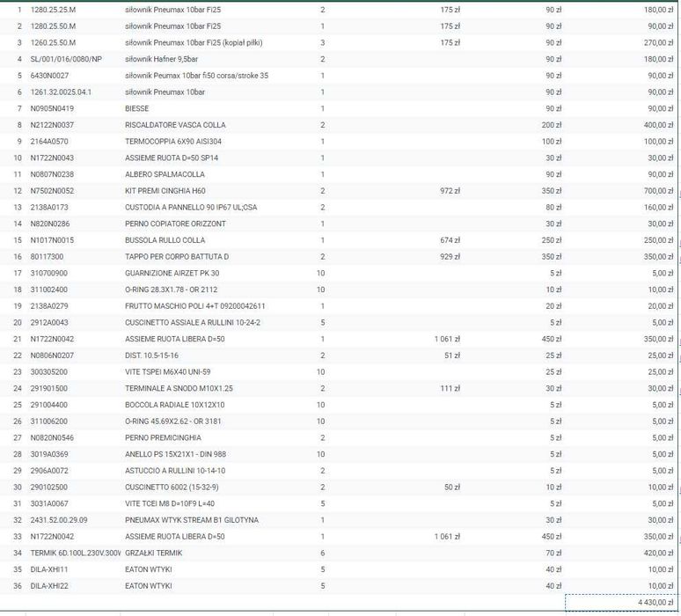Select the 700,00 zł total cell
681x616 pixels.
658,191
